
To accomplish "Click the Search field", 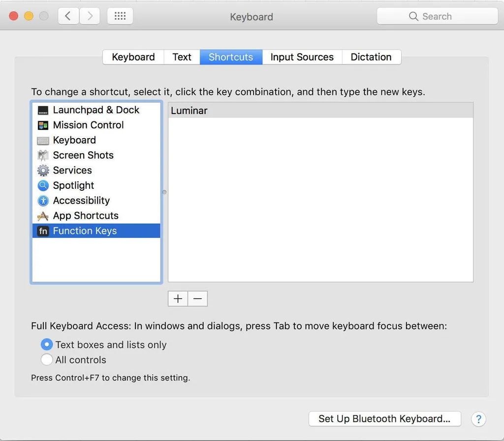I will pos(437,16).
